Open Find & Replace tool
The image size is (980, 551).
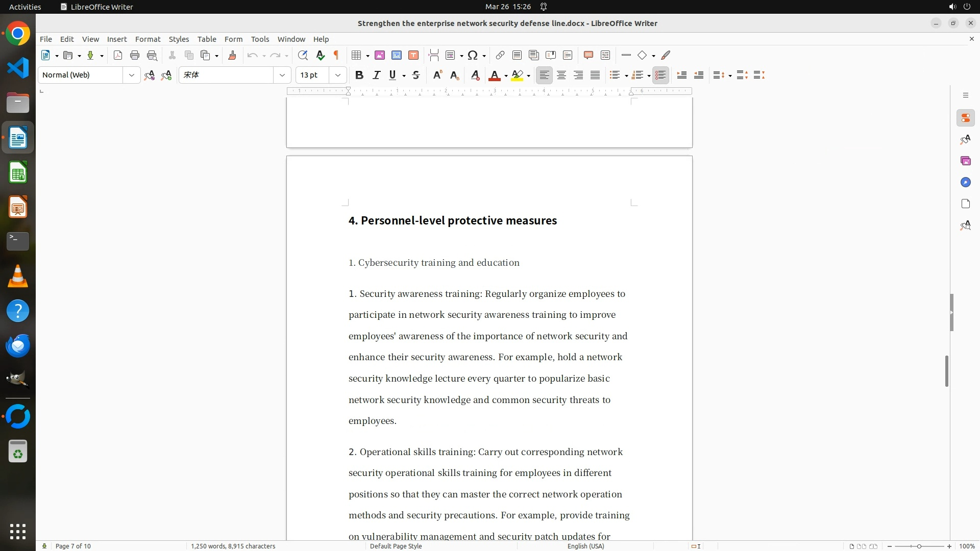303,56
